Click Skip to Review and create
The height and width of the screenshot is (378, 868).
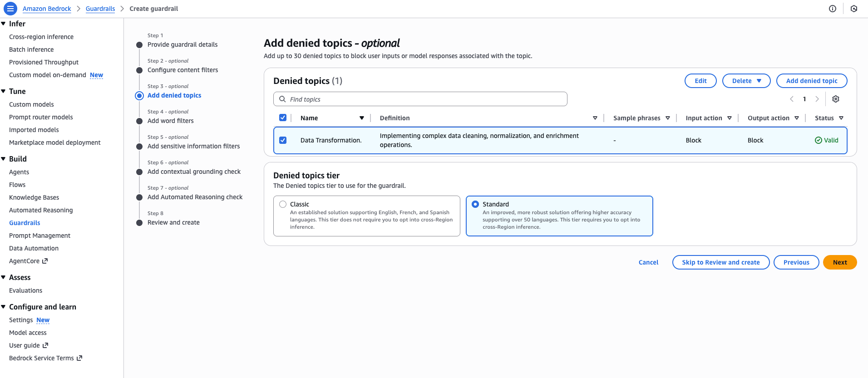click(x=720, y=262)
